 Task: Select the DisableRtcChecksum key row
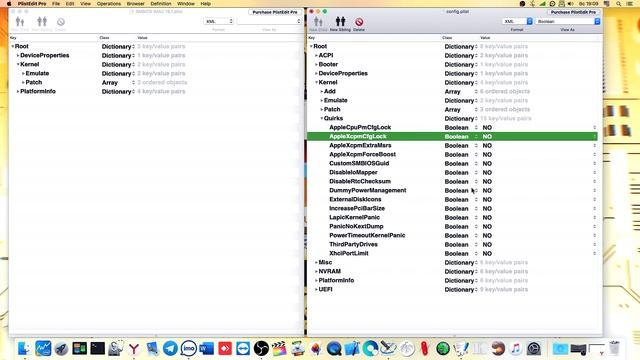pyautogui.click(x=452, y=181)
